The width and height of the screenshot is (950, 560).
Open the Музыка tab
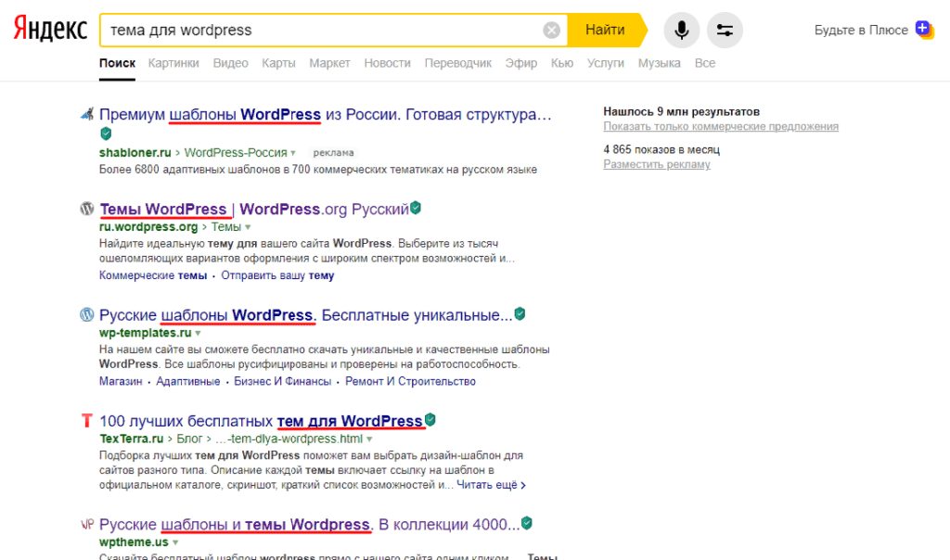[x=660, y=63]
